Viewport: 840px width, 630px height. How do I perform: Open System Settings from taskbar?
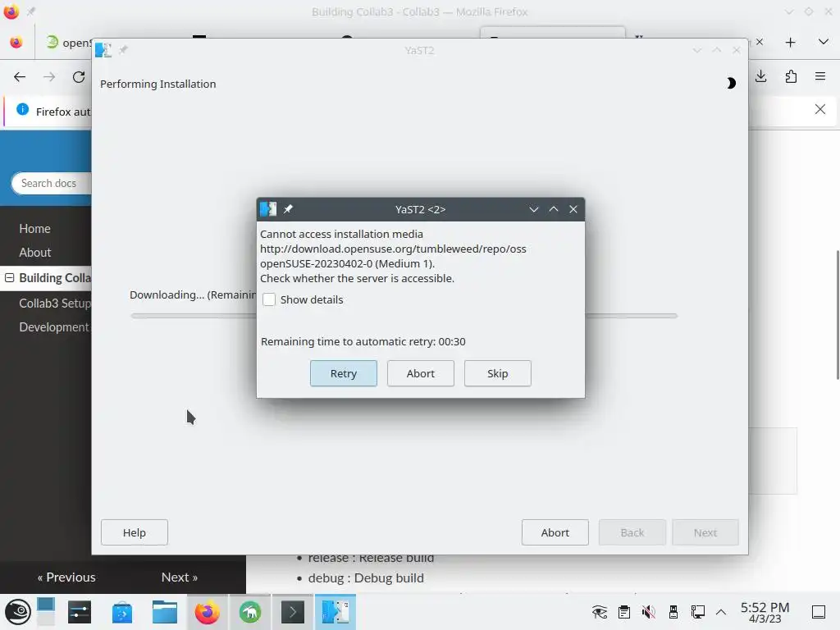click(80, 612)
